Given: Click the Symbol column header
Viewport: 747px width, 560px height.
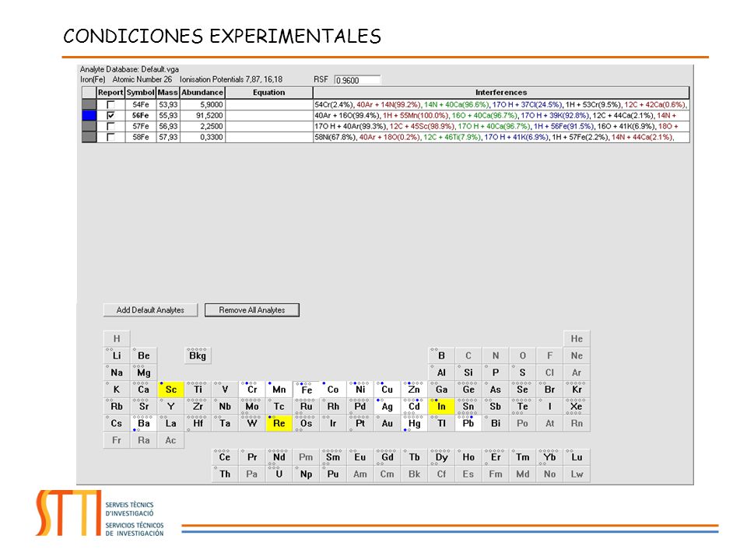Looking at the screenshot, I should pyautogui.click(x=141, y=93).
